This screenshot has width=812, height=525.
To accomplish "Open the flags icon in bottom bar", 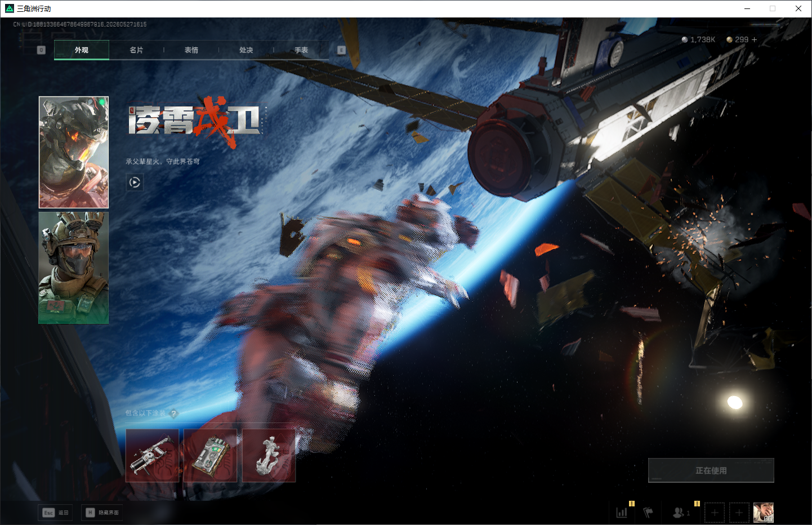I will click(648, 513).
